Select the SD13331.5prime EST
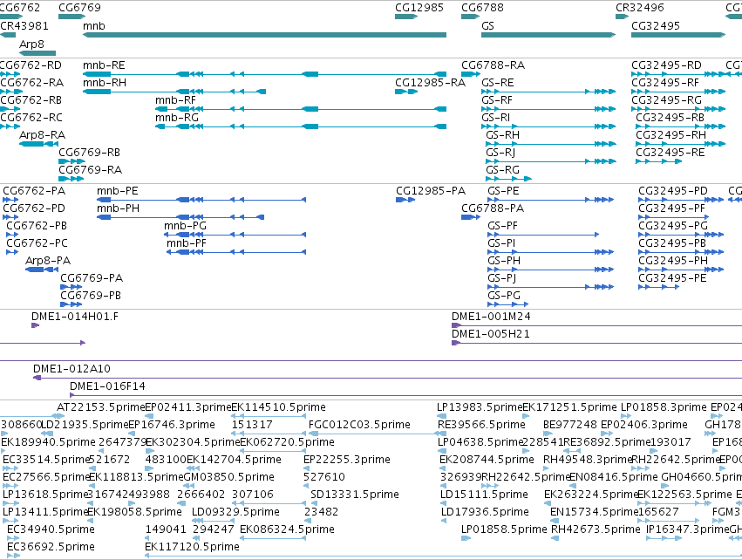 (x=315, y=503)
